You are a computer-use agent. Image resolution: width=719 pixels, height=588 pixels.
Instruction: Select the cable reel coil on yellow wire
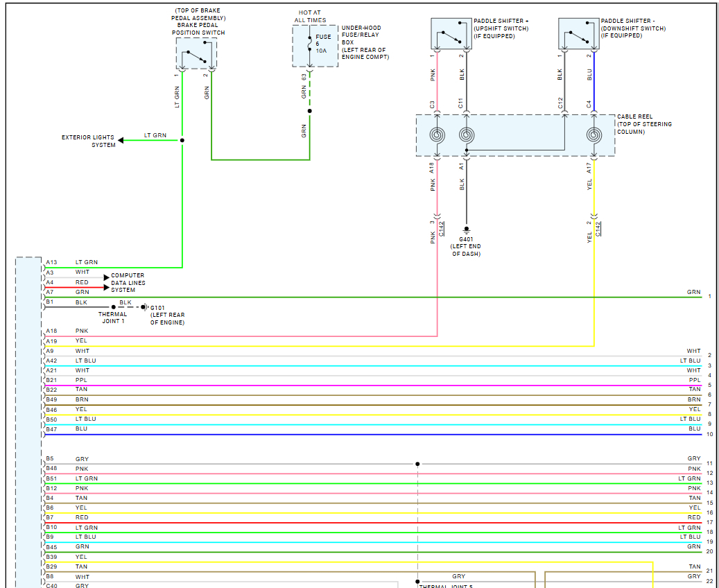(x=594, y=135)
